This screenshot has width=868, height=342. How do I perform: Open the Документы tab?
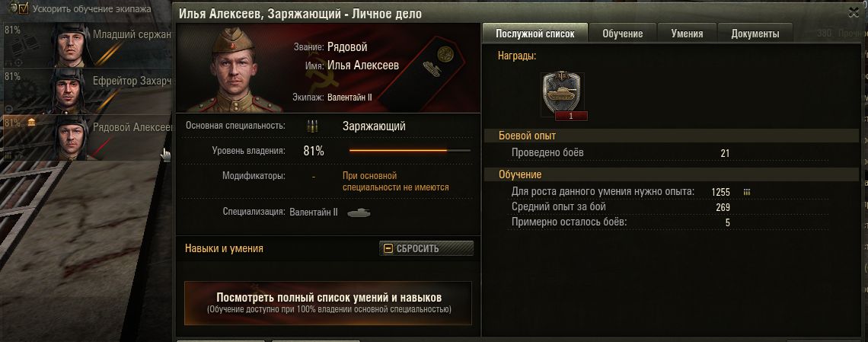755,34
